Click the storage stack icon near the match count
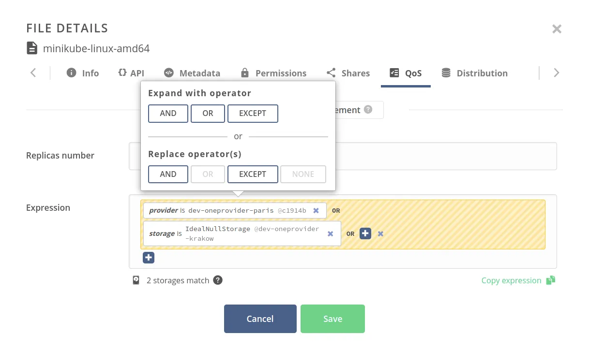Image resolution: width=589 pixels, height=364 pixels. point(136,280)
